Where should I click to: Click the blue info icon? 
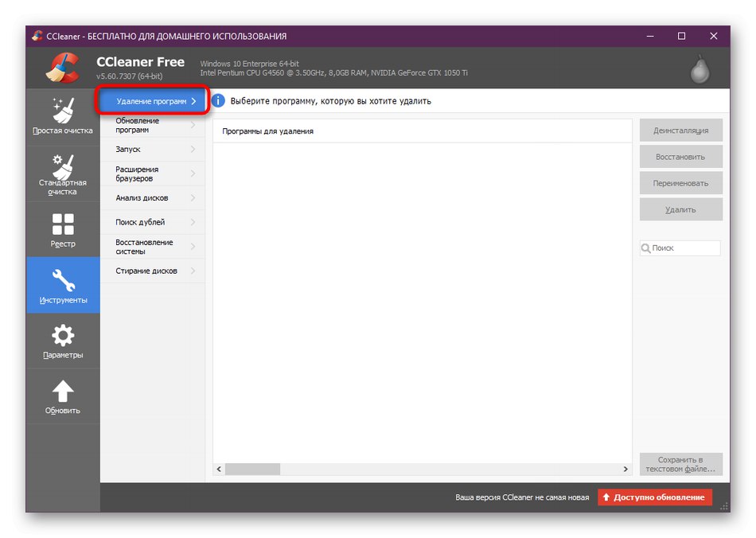[x=218, y=101]
